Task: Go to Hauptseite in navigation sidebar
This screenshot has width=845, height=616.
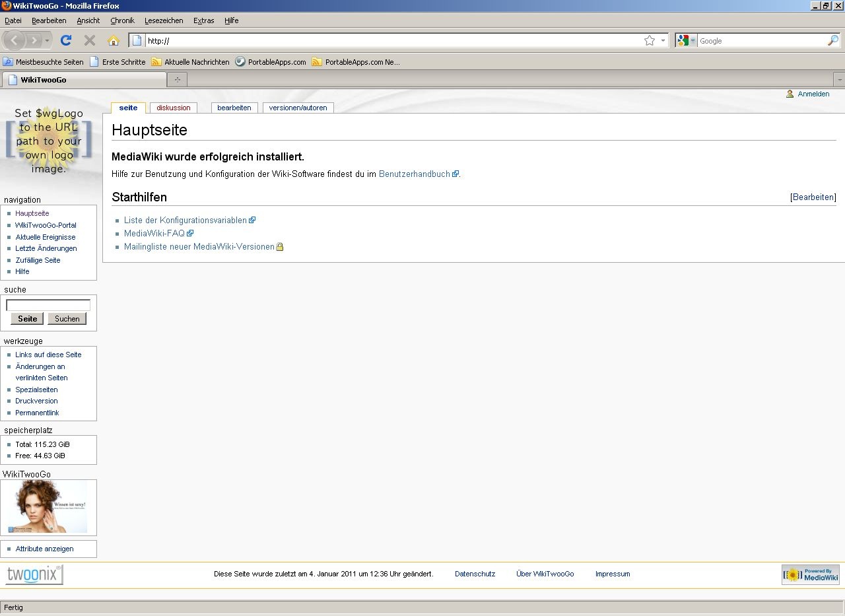Action: (32, 213)
